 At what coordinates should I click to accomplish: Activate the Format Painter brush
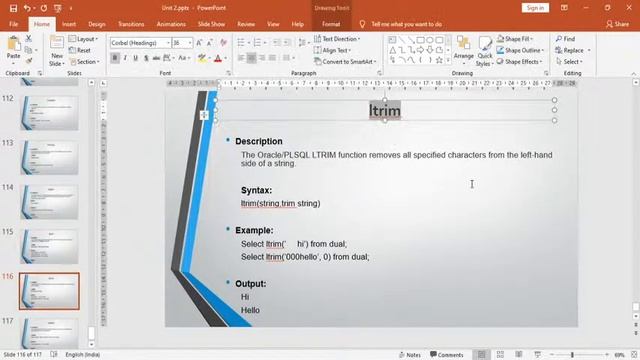(29, 61)
